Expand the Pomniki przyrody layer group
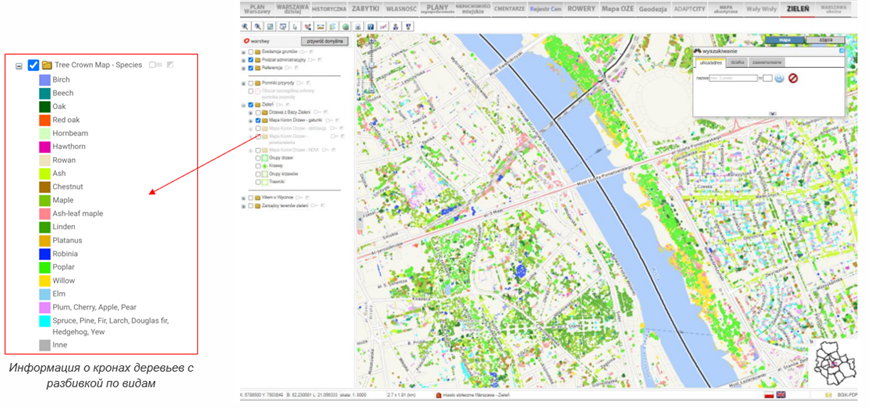 [x=243, y=82]
